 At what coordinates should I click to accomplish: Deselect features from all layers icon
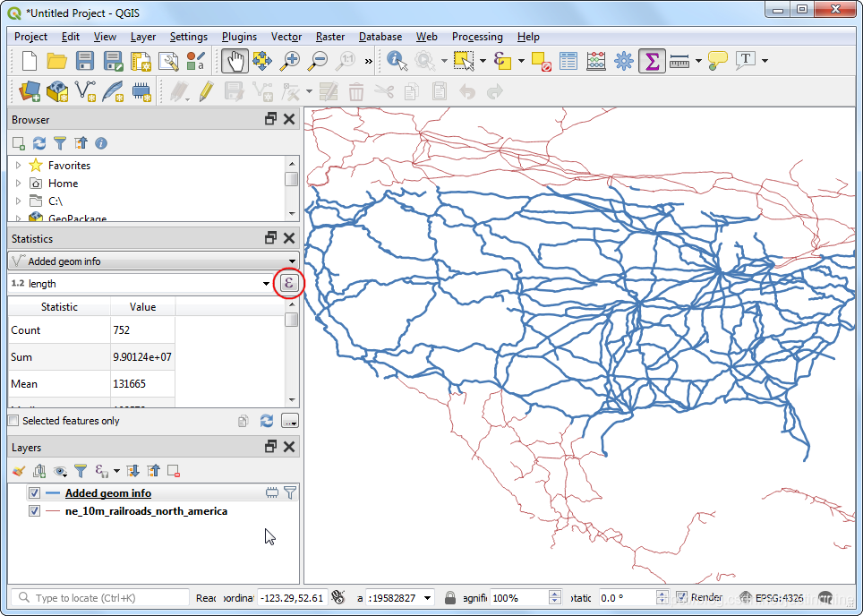point(541,62)
